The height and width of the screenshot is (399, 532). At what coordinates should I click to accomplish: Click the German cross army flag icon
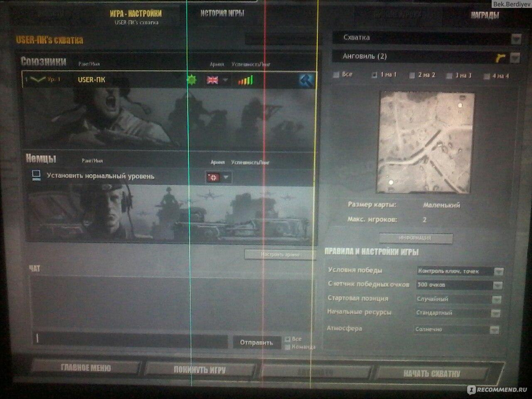tap(213, 177)
